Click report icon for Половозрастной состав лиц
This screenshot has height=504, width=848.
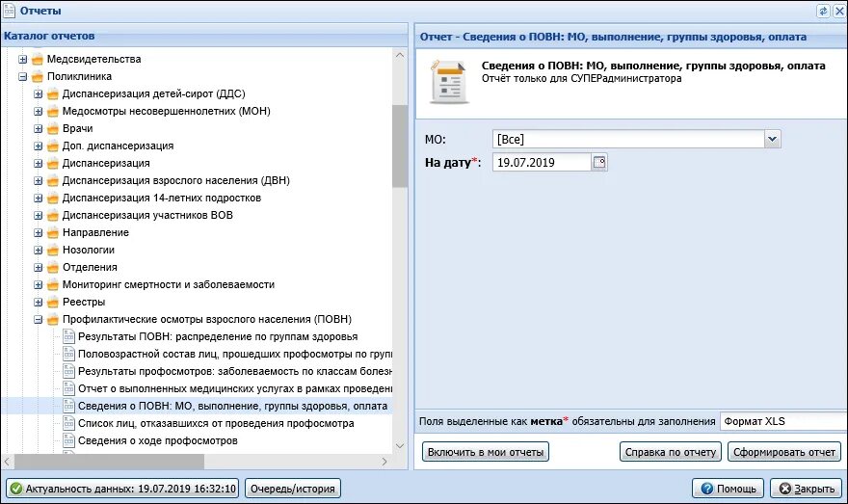pos(68,354)
